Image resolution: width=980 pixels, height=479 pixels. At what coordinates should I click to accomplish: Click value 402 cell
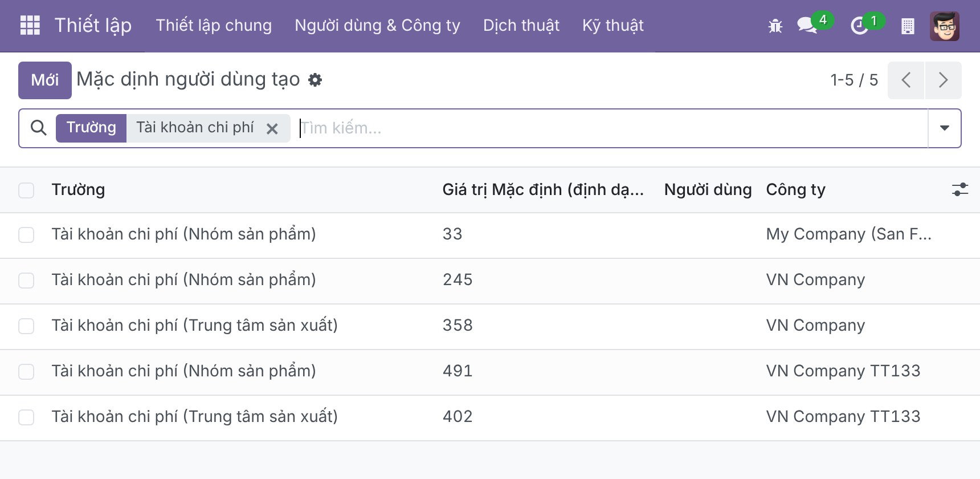458,417
